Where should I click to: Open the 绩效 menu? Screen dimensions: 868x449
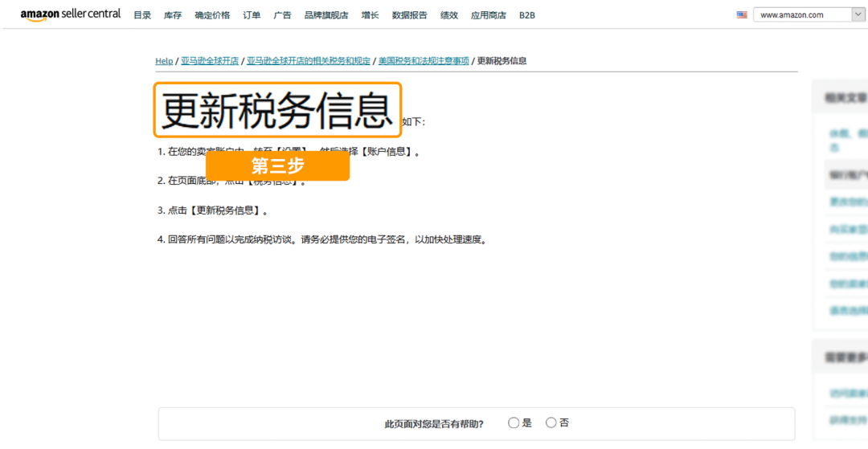(x=449, y=15)
